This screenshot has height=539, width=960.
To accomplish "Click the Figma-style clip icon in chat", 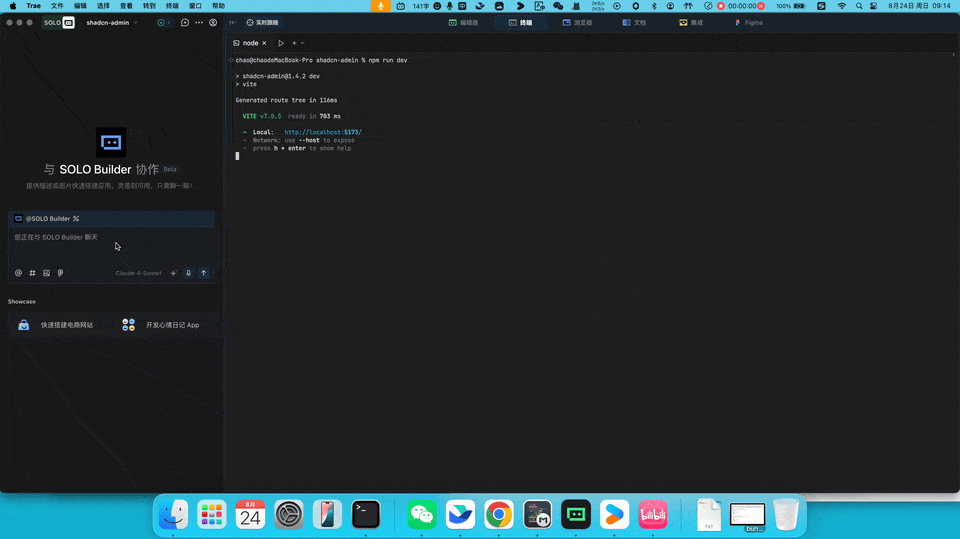I will [61, 273].
